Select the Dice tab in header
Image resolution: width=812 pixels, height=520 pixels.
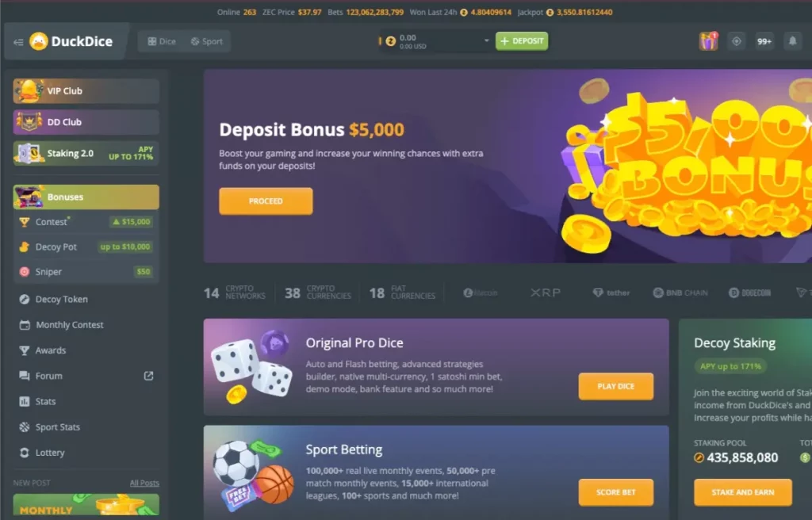[x=162, y=41]
